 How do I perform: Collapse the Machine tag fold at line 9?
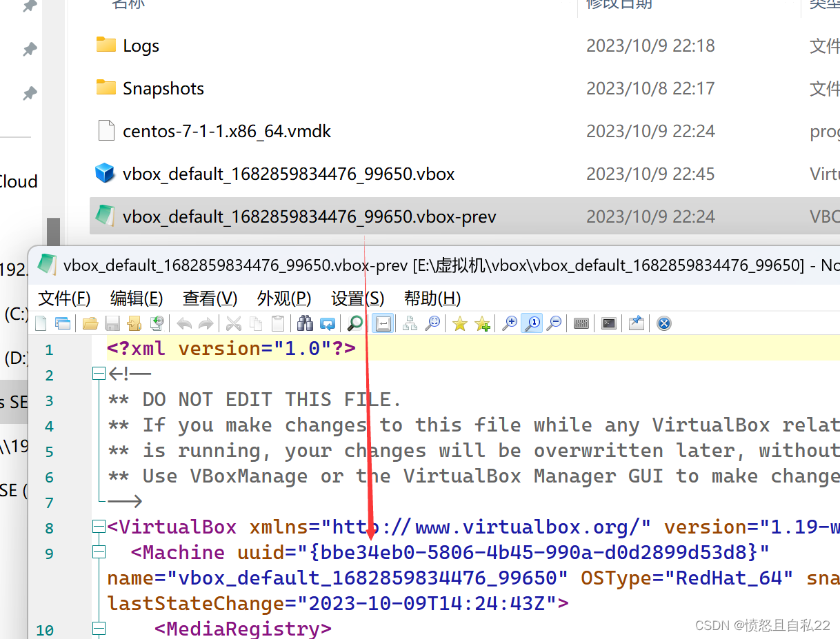[x=99, y=553]
